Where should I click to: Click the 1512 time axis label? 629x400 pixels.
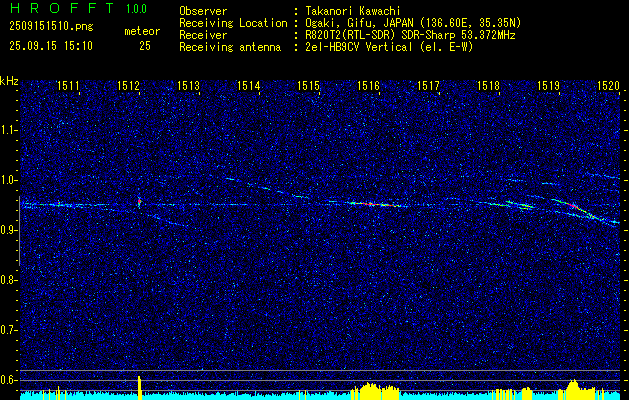[128, 85]
